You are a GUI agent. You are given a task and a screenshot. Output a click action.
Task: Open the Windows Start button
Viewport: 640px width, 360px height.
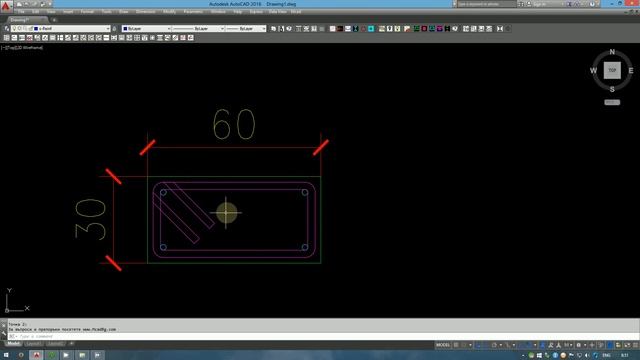6,355
